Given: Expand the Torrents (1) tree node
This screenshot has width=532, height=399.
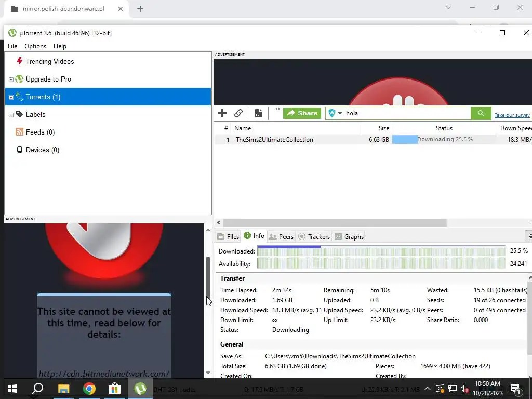Looking at the screenshot, I should click(11, 97).
